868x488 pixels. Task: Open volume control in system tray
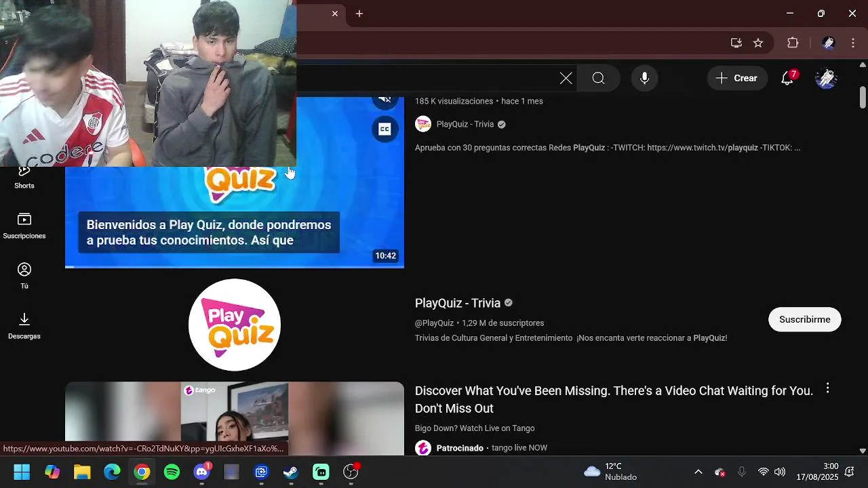[780, 472]
